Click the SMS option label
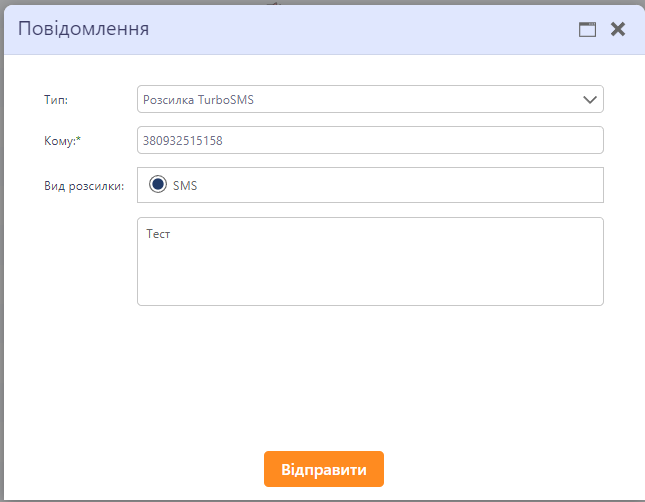This screenshot has height=502, width=645. coord(185,186)
